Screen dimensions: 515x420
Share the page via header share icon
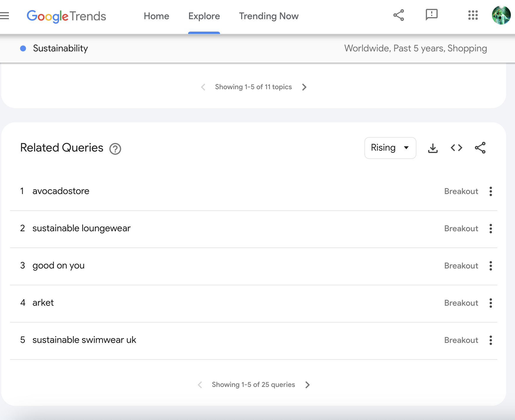tap(399, 15)
